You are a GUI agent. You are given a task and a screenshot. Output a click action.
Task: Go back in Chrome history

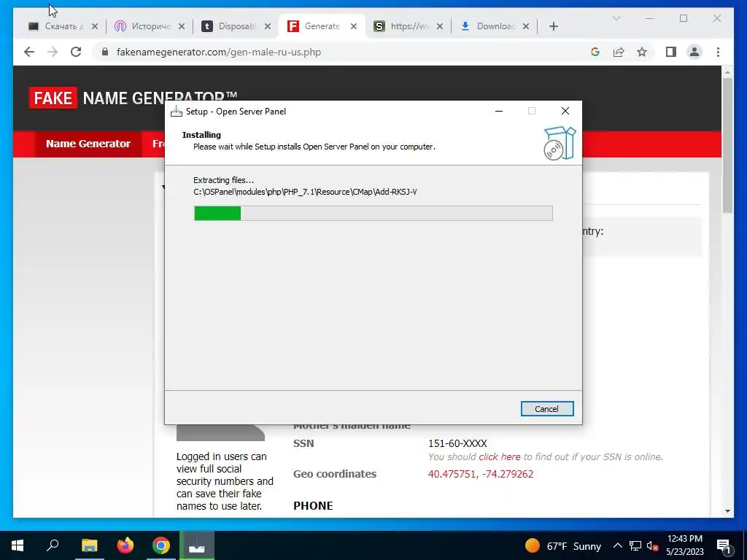click(x=29, y=52)
